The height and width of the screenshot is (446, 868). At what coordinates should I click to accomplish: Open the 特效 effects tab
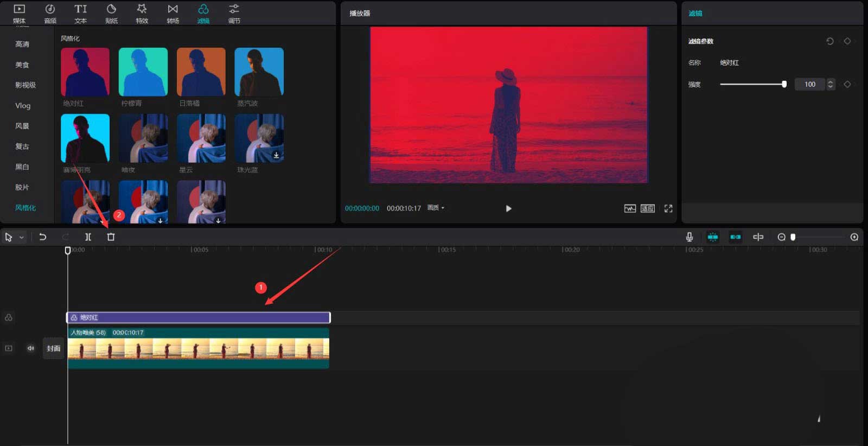(142, 14)
